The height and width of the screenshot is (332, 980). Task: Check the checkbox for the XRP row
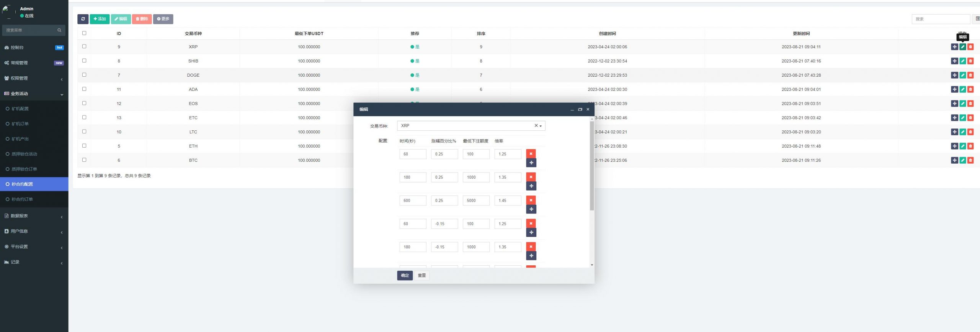tap(84, 47)
